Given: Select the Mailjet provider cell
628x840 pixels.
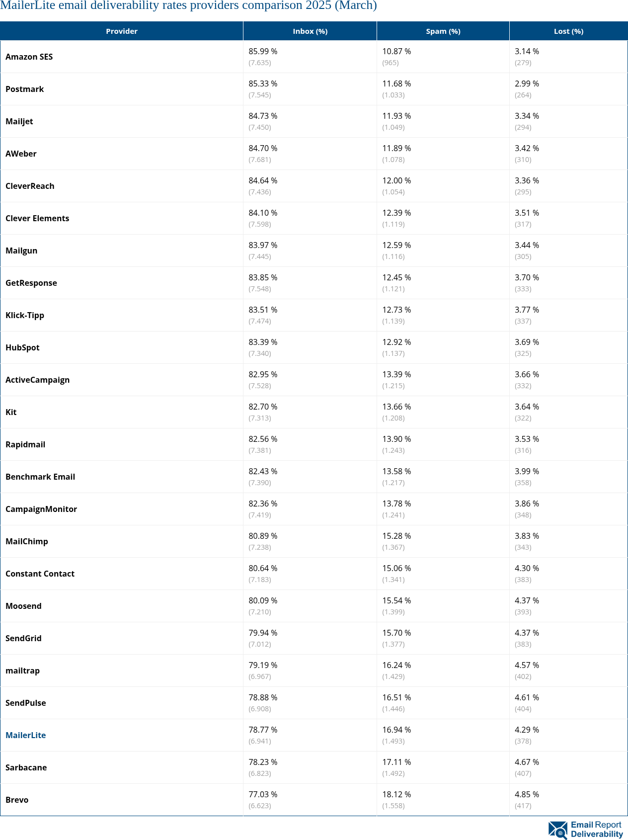Looking at the screenshot, I should tap(19, 121).
